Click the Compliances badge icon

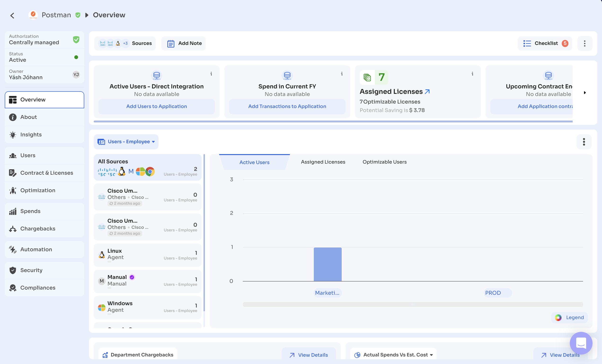click(13, 288)
